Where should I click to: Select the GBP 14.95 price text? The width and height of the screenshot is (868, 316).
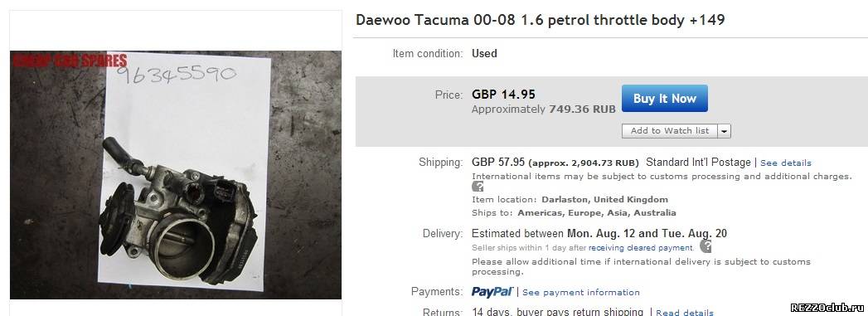[x=503, y=95]
